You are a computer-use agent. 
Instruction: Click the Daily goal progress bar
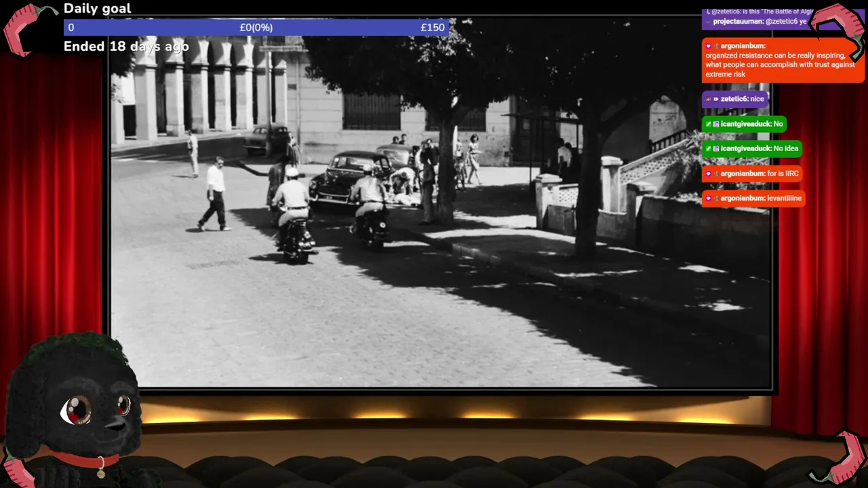click(x=256, y=28)
